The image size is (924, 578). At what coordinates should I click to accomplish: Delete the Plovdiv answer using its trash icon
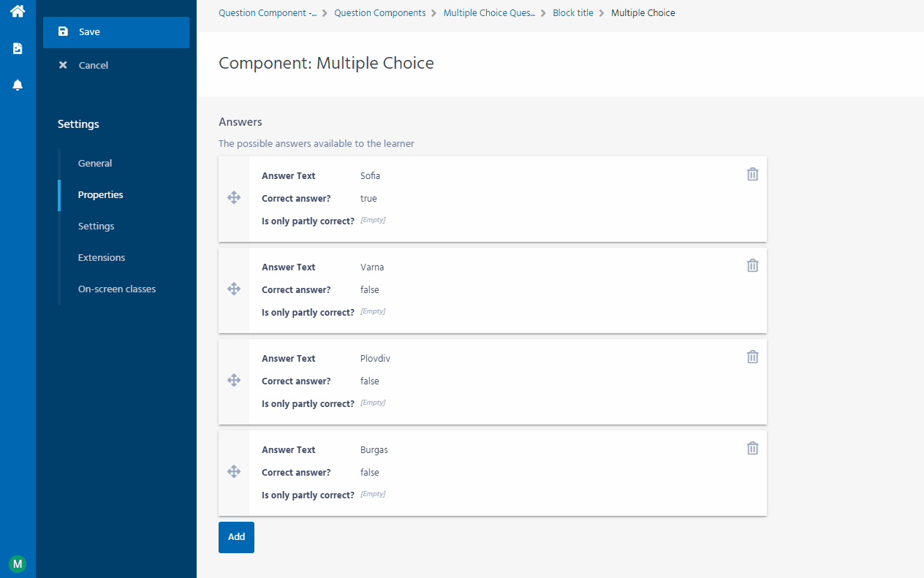click(x=752, y=357)
